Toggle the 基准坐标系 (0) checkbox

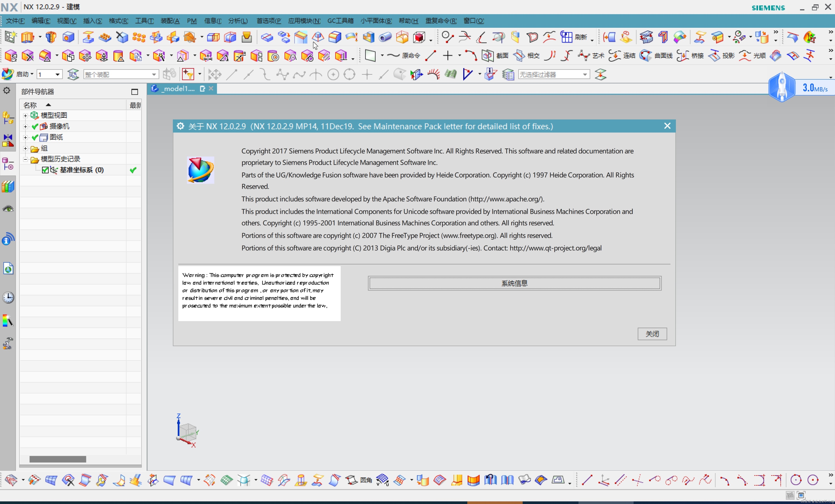[x=45, y=170]
